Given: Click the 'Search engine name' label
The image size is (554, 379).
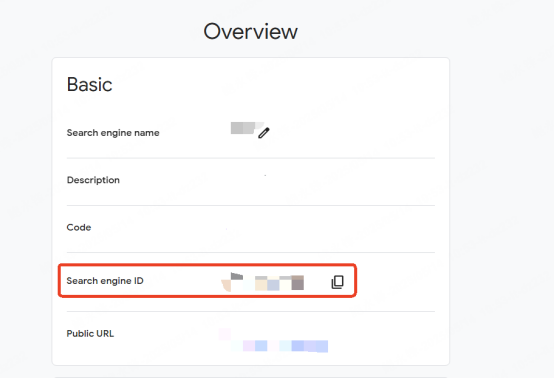Looking at the screenshot, I should tap(113, 133).
